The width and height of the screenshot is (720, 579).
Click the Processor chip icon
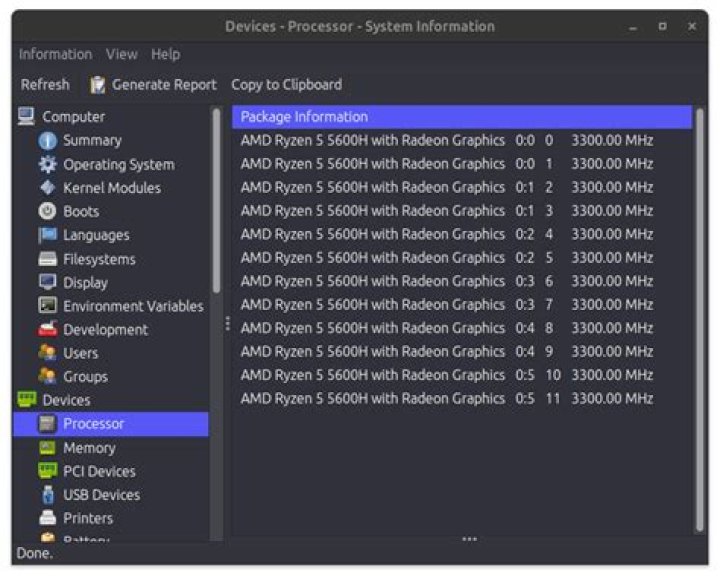point(48,424)
